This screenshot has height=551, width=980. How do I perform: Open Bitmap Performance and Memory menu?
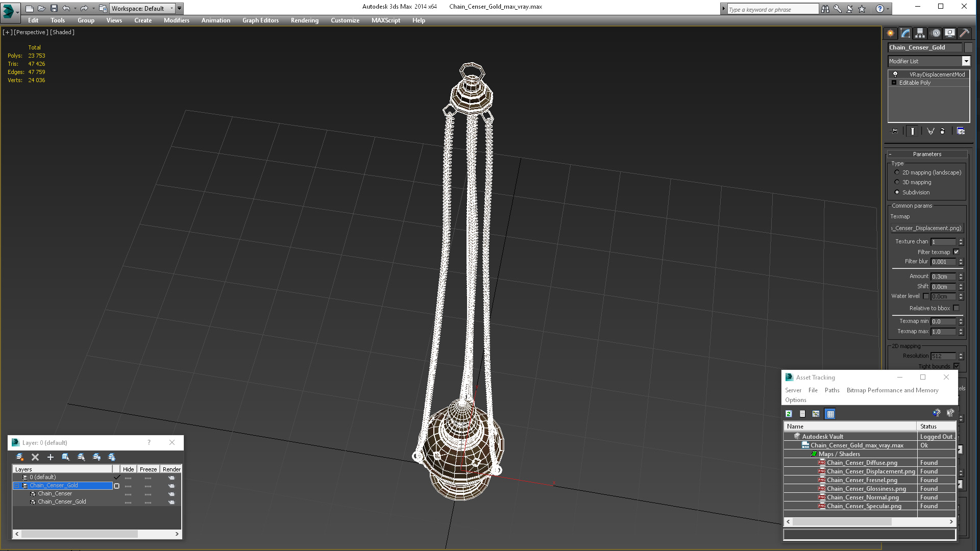[x=892, y=390]
